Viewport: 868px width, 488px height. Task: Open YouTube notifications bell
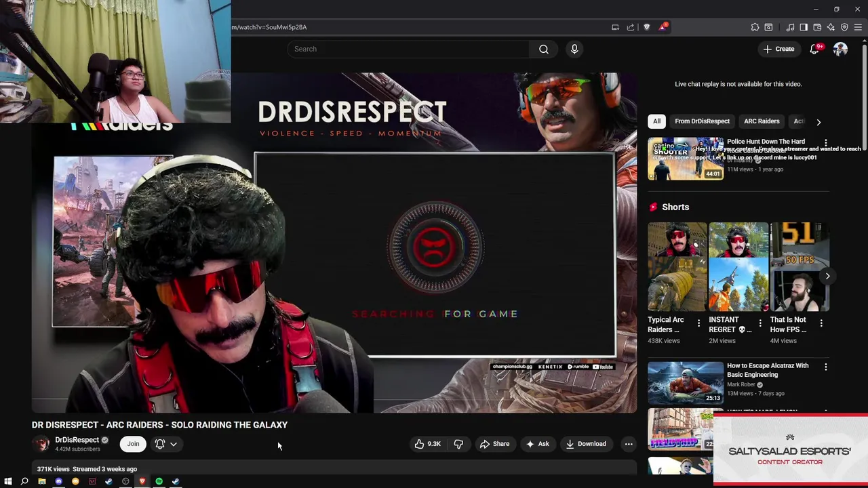pyautogui.click(x=815, y=49)
